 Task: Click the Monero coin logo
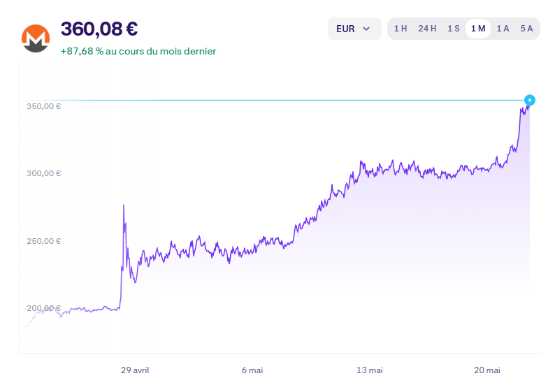(36, 38)
